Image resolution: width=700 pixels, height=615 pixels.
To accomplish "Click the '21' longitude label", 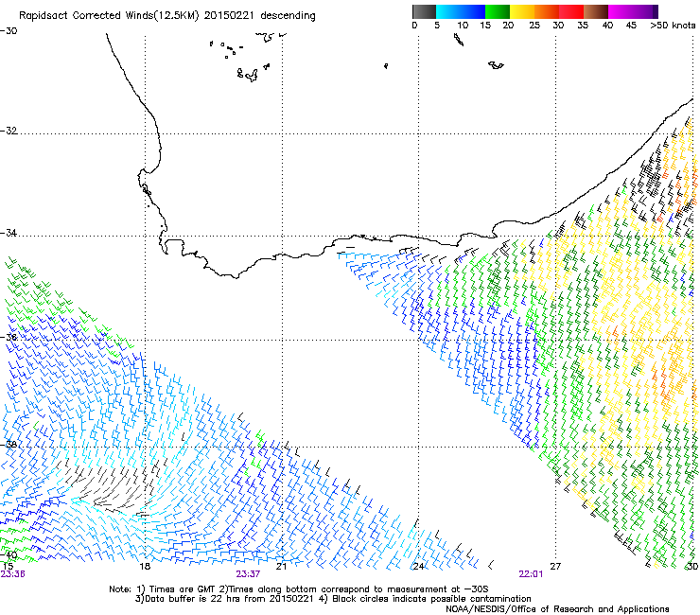I will click(x=281, y=567).
